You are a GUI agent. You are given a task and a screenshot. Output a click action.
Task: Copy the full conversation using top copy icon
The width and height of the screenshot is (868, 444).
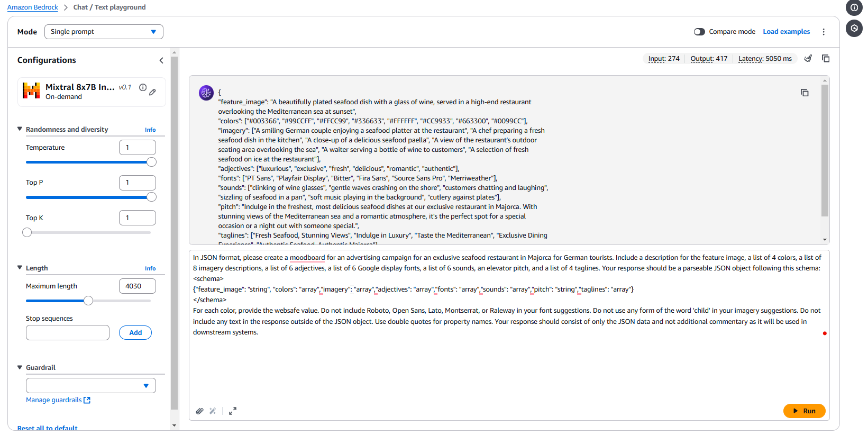point(825,59)
